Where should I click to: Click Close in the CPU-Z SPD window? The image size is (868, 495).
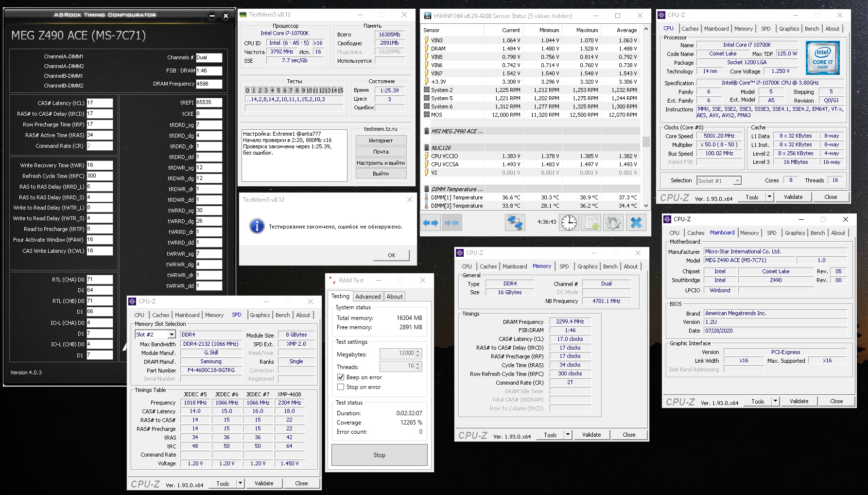tap(301, 483)
